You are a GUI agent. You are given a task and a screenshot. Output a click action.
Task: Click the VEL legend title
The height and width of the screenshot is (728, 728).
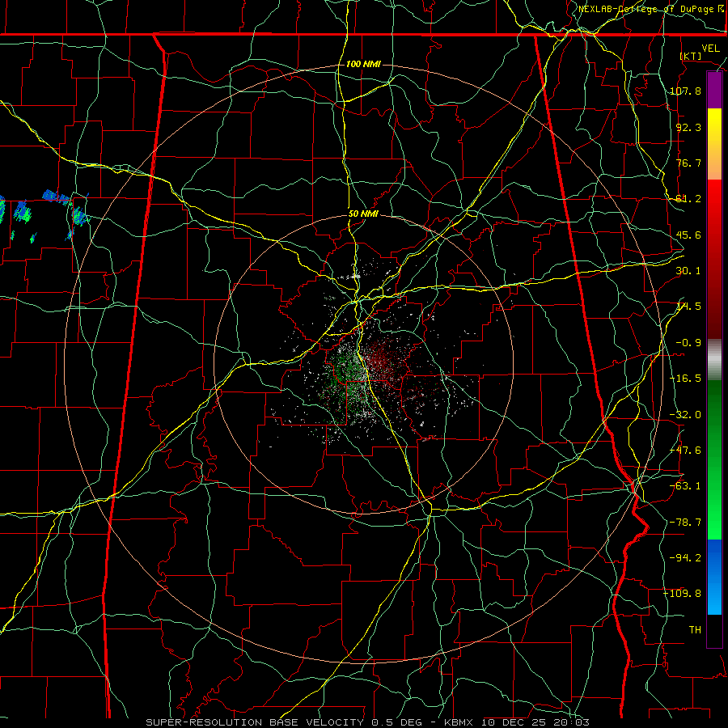pos(711,49)
